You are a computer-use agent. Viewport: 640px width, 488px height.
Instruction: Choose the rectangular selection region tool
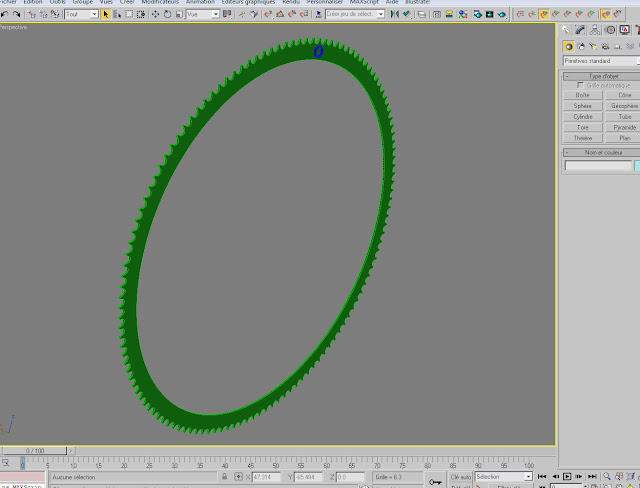pyautogui.click(x=129, y=14)
